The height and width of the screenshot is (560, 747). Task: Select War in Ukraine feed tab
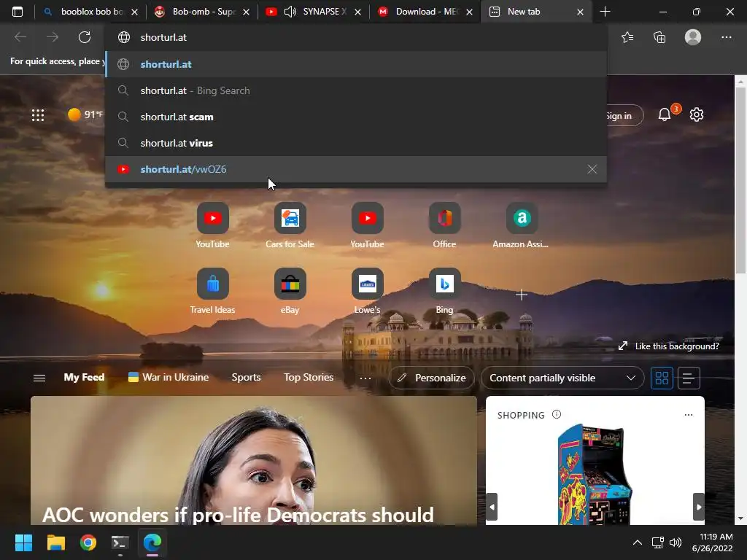[169, 377]
